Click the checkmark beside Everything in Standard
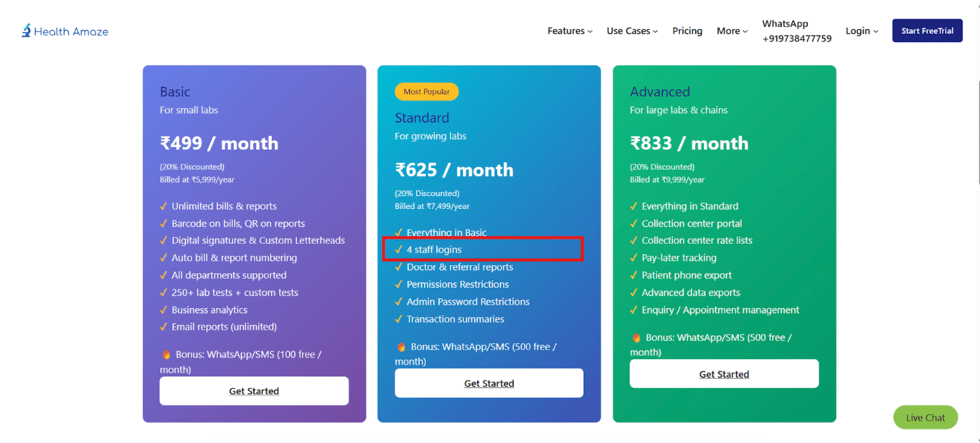Screen dimensions: 980x443 coord(634,206)
